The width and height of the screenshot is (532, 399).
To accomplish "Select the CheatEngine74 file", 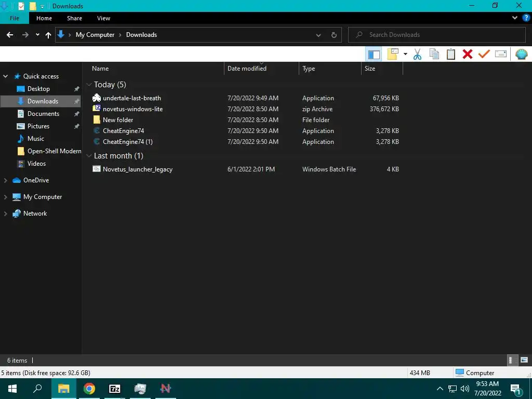I will [x=246, y=130].
